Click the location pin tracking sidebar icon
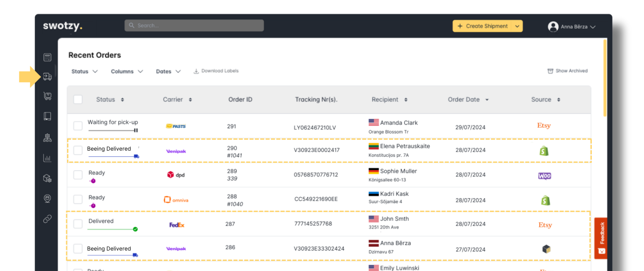644x271 pixels. 47,199
